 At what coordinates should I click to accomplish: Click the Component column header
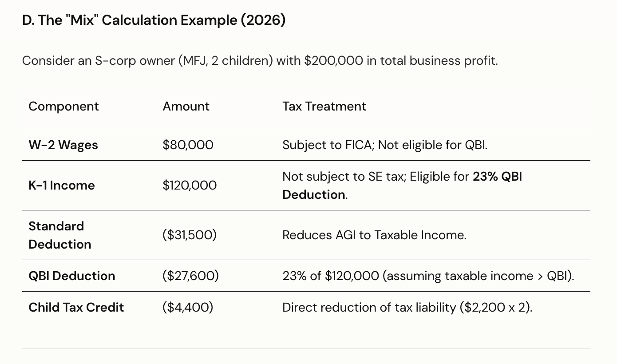[x=63, y=107]
